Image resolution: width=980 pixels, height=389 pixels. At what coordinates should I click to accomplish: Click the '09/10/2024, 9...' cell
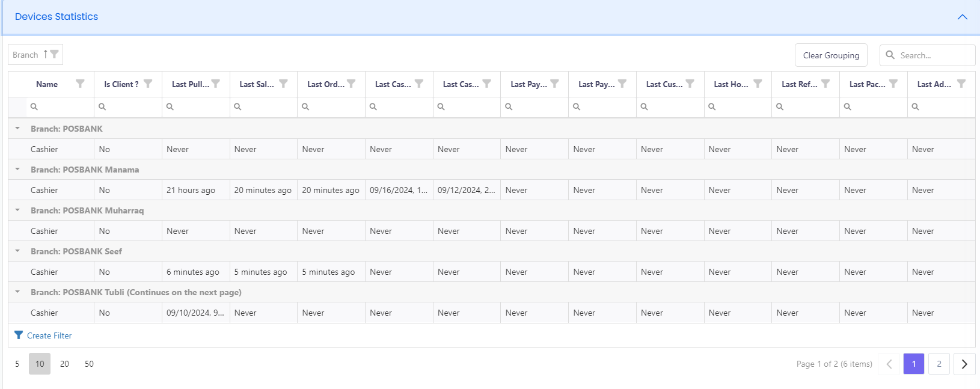(x=196, y=313)
